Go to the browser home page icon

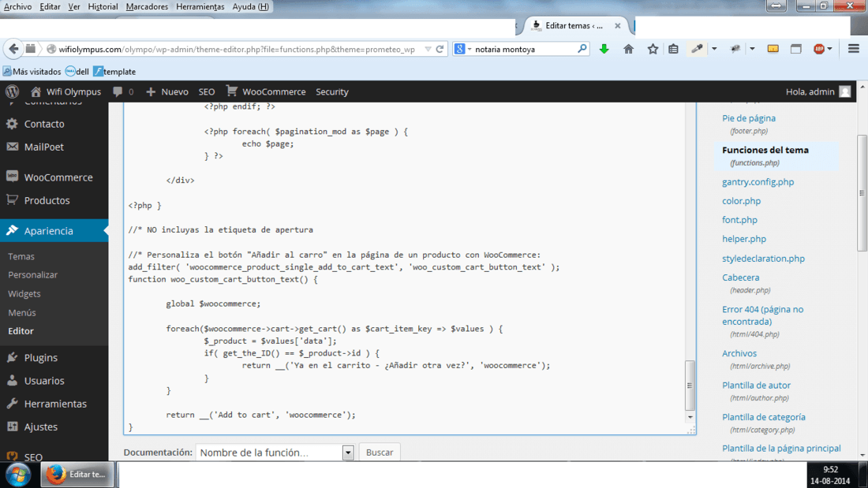tap(628, 49)
